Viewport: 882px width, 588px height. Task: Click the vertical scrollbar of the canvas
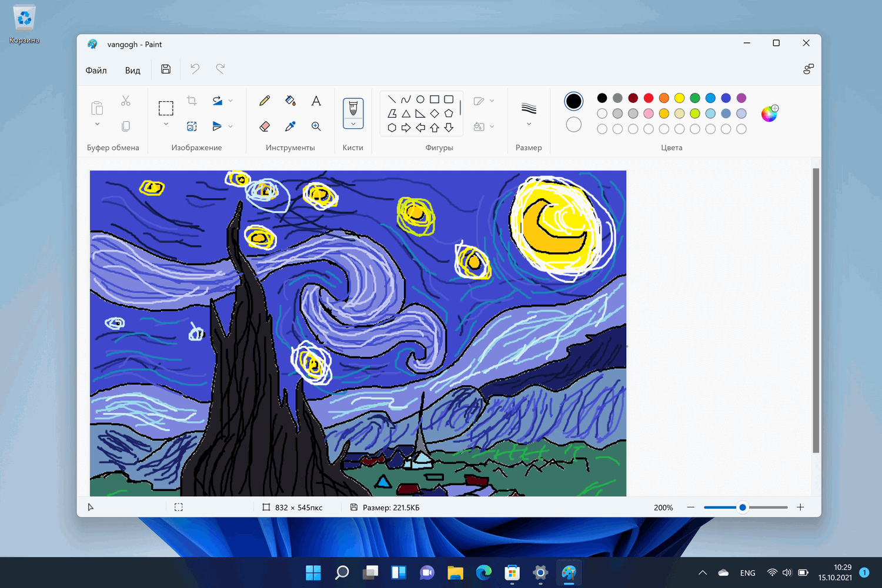pos(816,310)
